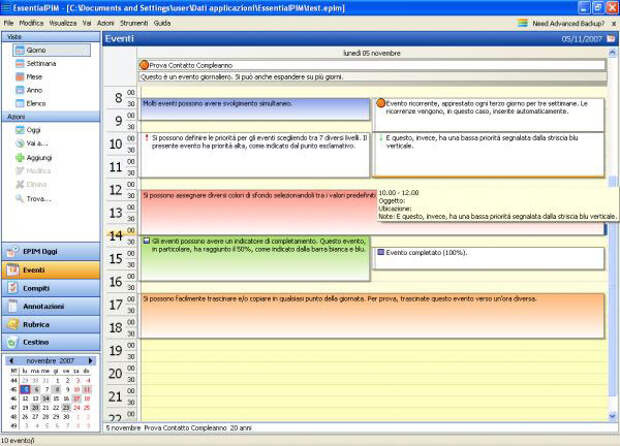Open the Rubrica module
The height and width of the screenshot is (446, 620).
[x=51, y=325]
